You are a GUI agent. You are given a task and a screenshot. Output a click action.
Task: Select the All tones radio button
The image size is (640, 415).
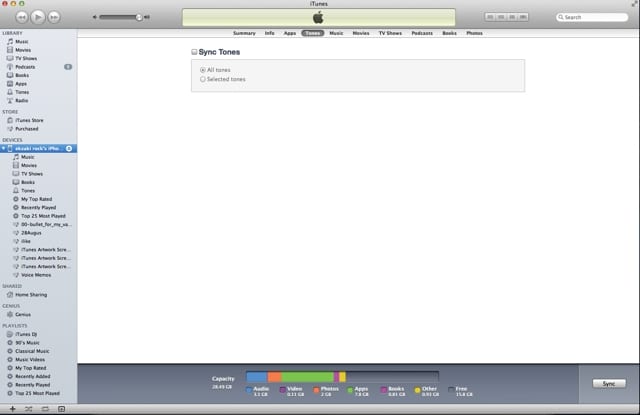tap(202, 70)
